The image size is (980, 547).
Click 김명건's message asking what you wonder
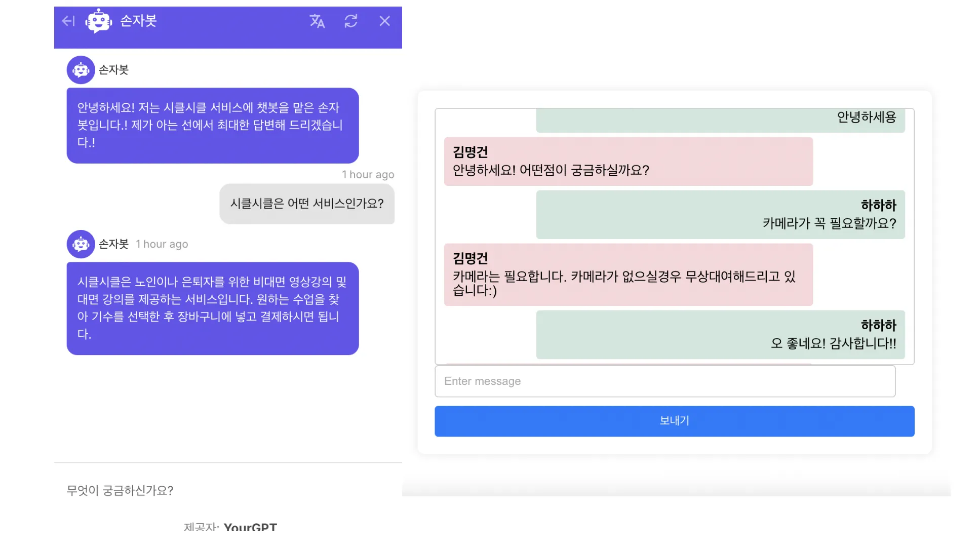[x=628, y=162]
